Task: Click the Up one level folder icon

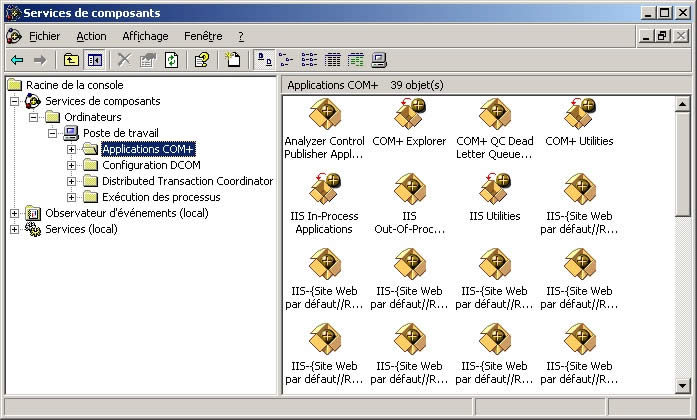Action: pyautogui.click(x=71, y=60)
